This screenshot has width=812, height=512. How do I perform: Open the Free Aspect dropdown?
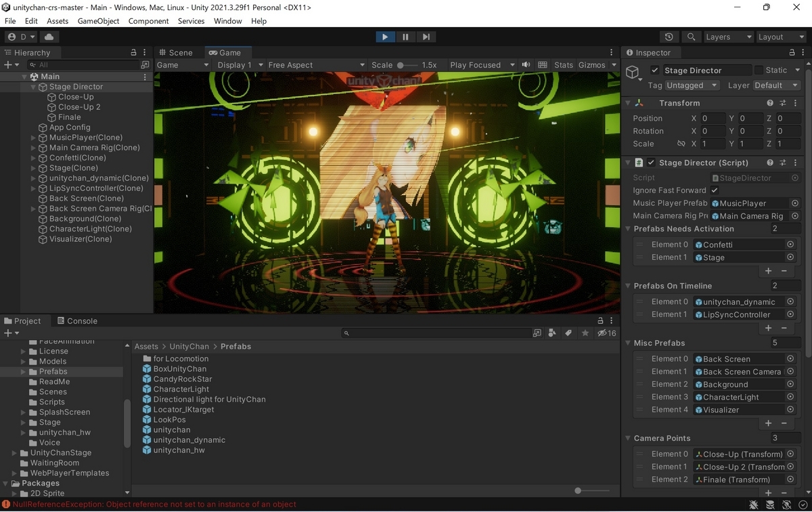tap(317, 65)
